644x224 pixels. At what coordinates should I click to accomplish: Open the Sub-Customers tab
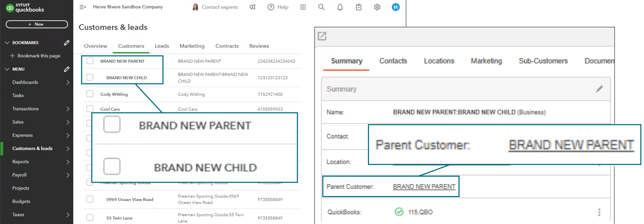tap(543, 61)
